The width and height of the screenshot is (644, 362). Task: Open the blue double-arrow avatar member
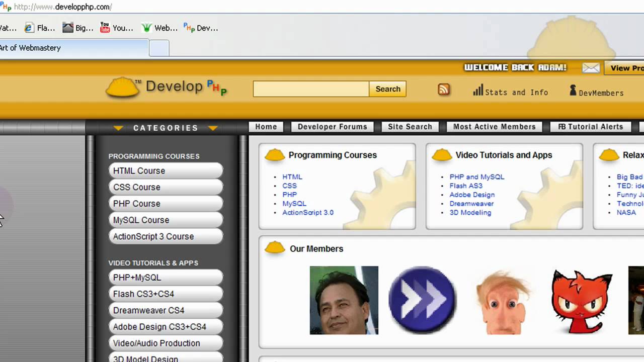pyautogui.click(x=423, y=300)
